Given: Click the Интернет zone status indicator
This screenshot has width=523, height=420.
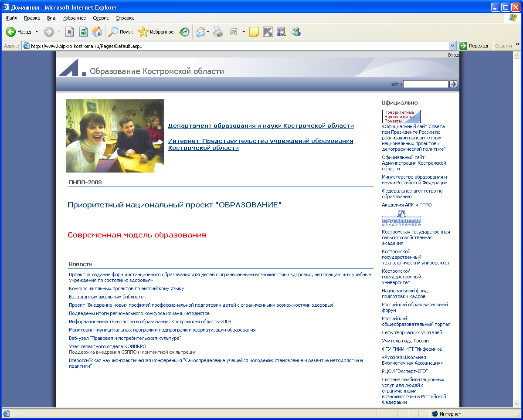Looking at the screenshot, I should point(447,414).
